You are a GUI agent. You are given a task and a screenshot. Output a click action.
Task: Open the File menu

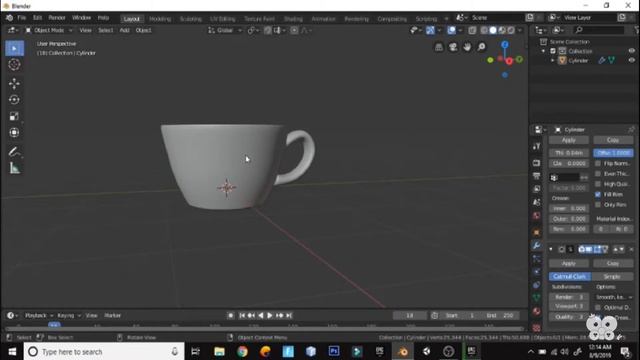point(22,18)
